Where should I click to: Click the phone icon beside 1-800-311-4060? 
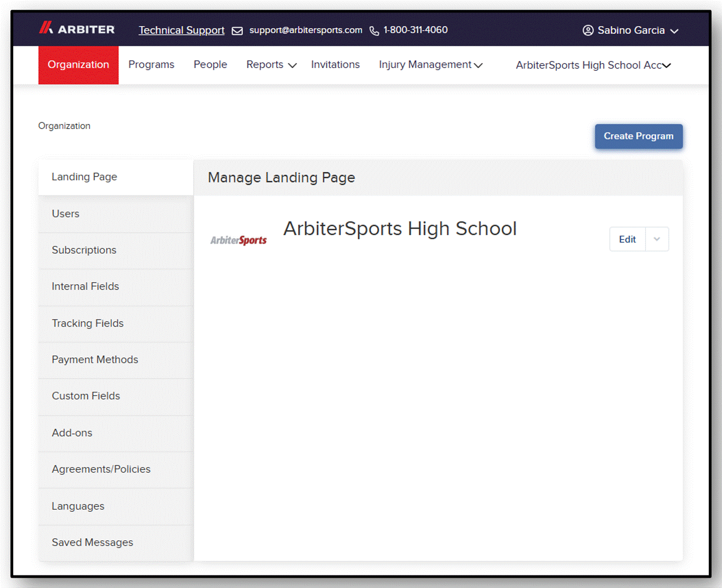pos(374,31)
